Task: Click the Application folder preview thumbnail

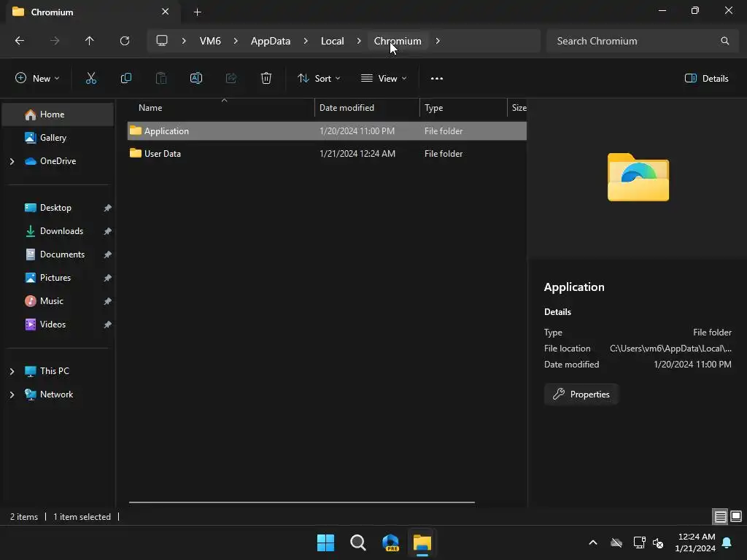Action: point(638,177)
